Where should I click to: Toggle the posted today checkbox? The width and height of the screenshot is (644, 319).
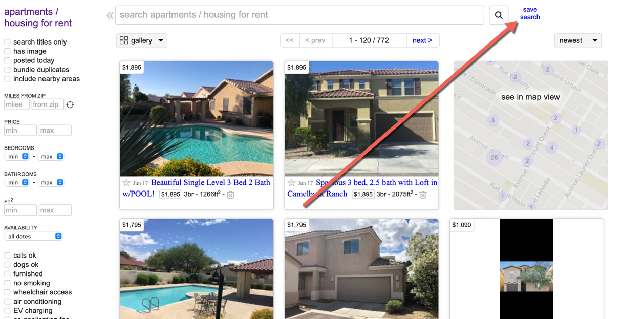[x=7, y=60]
